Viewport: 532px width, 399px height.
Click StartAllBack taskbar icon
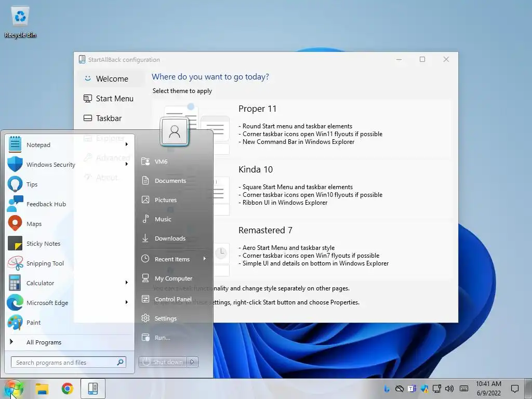[x=92, y=389]
